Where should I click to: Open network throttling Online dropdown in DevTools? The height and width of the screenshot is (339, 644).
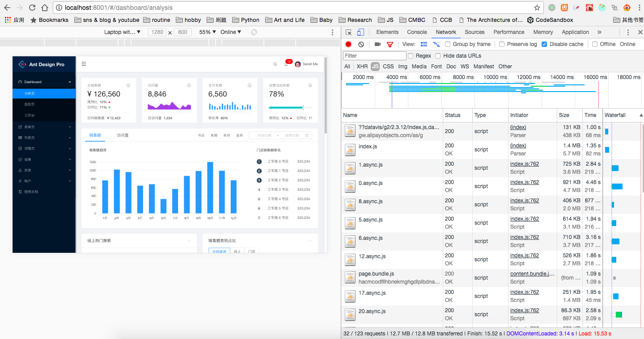(x=627, y=44)
